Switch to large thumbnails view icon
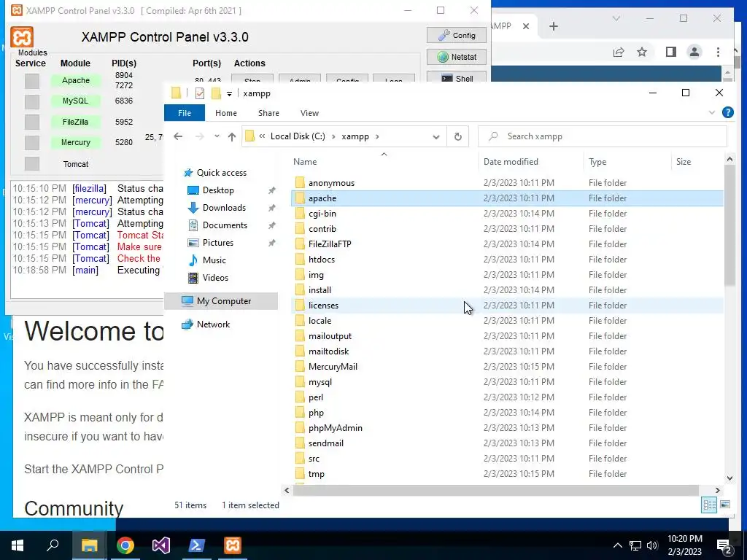Image resolution: width=747 pixels, height=560 pixels. point(724,505)
